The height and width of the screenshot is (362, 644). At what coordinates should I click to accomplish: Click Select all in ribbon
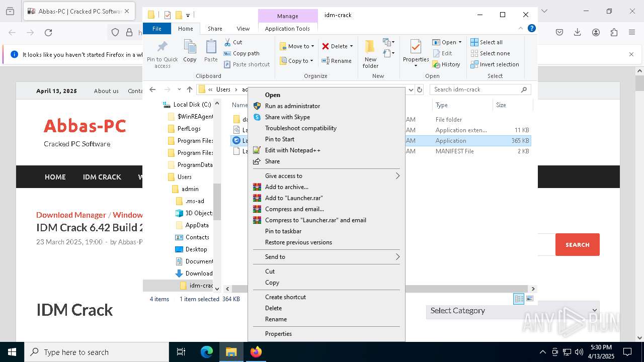[x=487, y=42]
